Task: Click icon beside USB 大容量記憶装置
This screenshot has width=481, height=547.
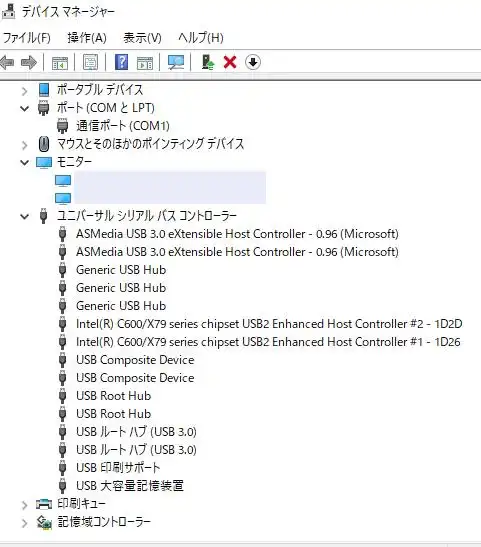Action: click(62, 486)
